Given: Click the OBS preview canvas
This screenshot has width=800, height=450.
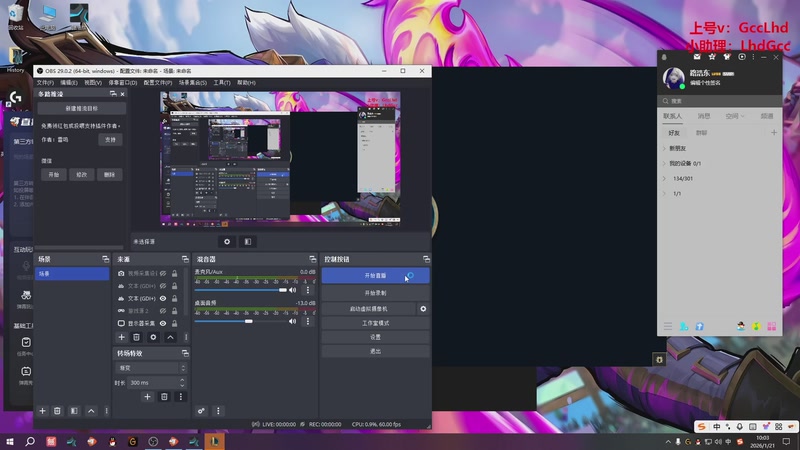Looking at the screenshot, I should click(x=280, y=159).
